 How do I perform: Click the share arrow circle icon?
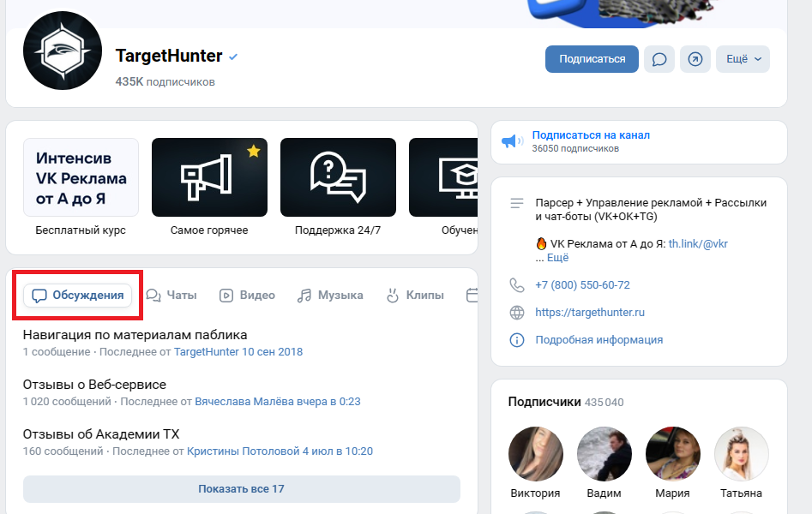[695, 59]
